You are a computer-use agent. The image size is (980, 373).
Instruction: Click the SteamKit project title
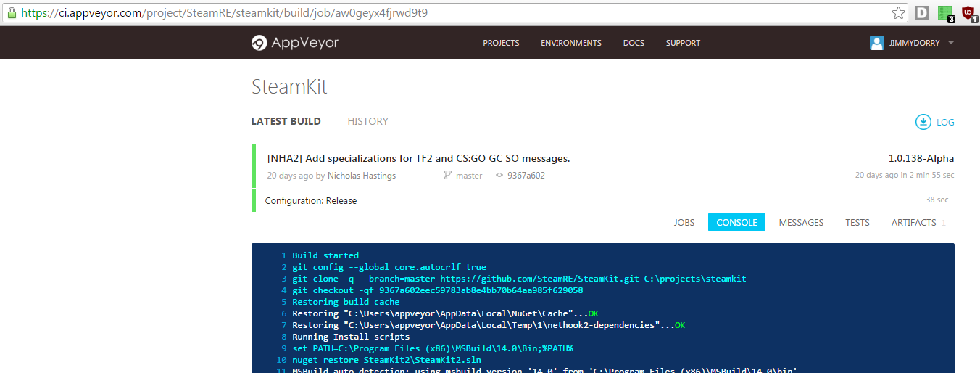[289, 86]
